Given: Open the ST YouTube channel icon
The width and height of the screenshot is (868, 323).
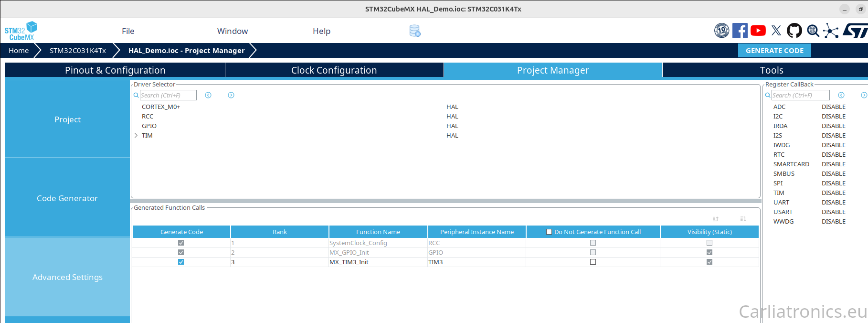Looking at the screenshot, I should tap(758, 31).
